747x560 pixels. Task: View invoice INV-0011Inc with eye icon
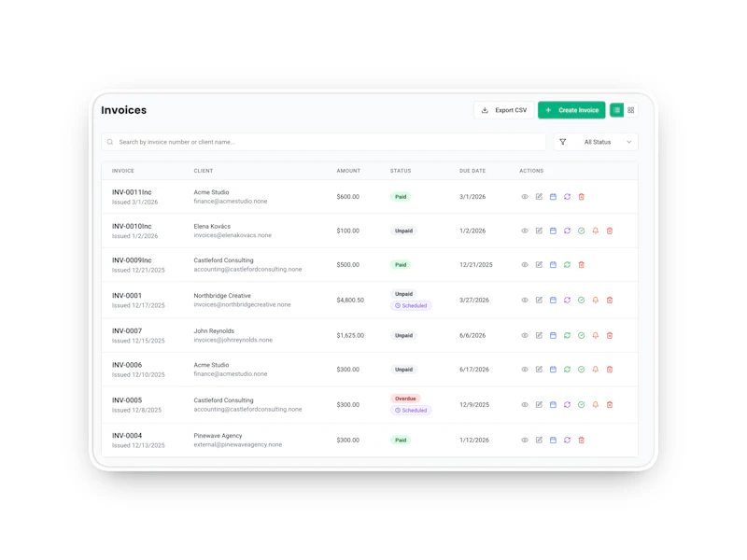pos(525,197)
